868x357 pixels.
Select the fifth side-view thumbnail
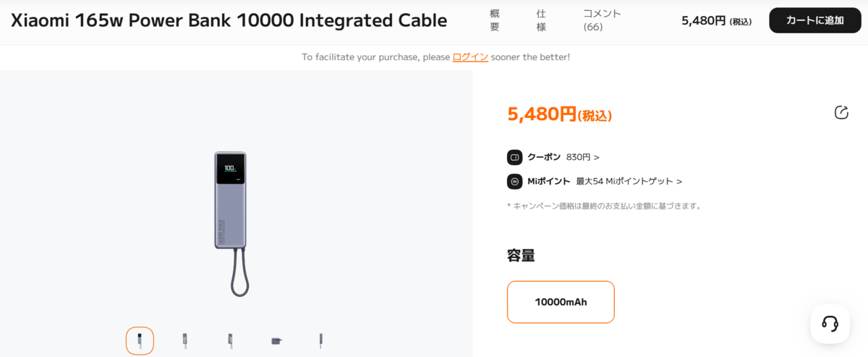click(321, 340)
